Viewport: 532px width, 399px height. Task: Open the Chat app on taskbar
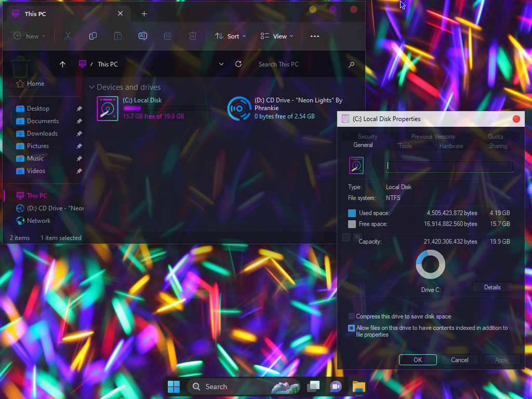pyautogui.click(x=336, y=387)
